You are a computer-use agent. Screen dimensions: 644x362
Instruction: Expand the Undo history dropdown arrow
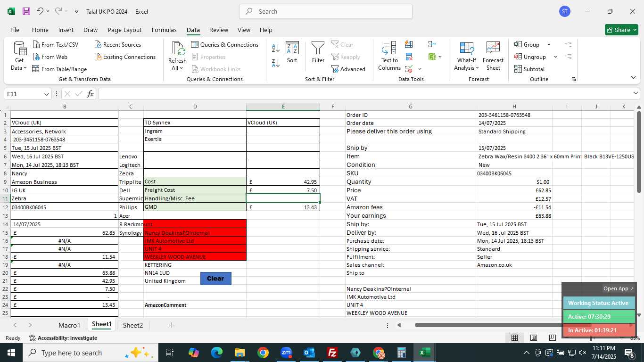[x=49, y=11]
